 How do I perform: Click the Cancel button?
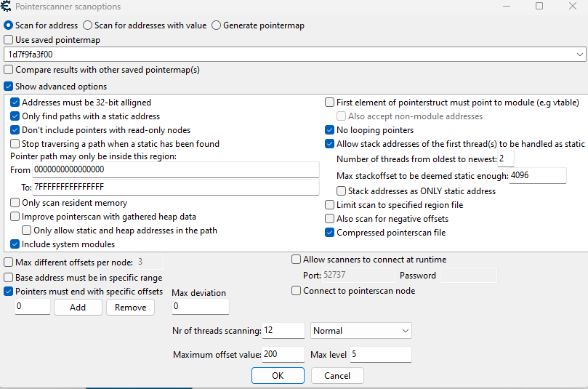coord(337,376)
